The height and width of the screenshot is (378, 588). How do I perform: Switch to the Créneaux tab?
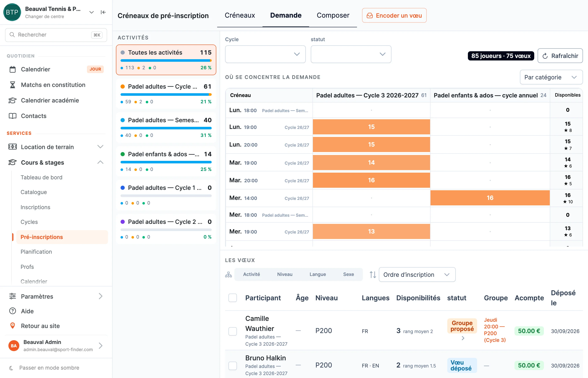pos(240,15)
